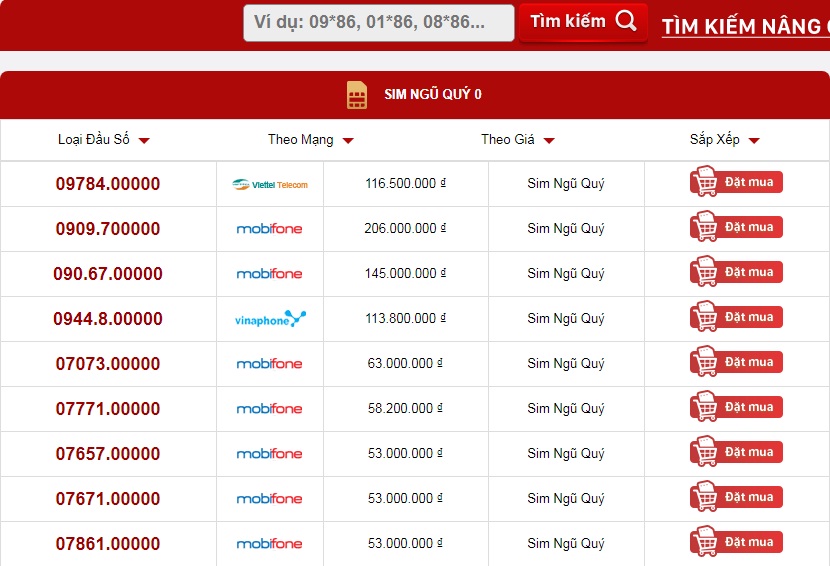The width and height of the screenshot is (830, 566).
Task: Click Đặt mua for 09784.00000
Action: (736, 182)
